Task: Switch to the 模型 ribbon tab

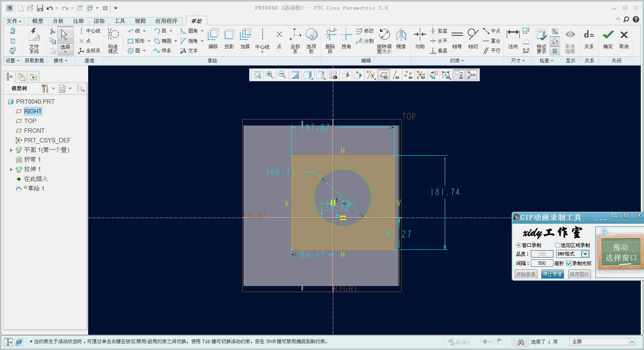Action: coord(37,21)
